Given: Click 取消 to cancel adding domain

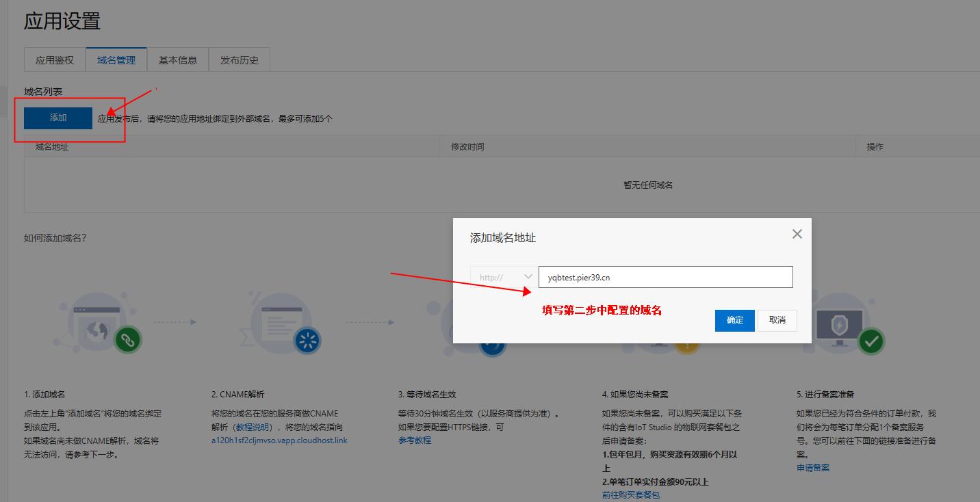Looking at the screenshot, I should pyautogui.click(x=777, y=320).
